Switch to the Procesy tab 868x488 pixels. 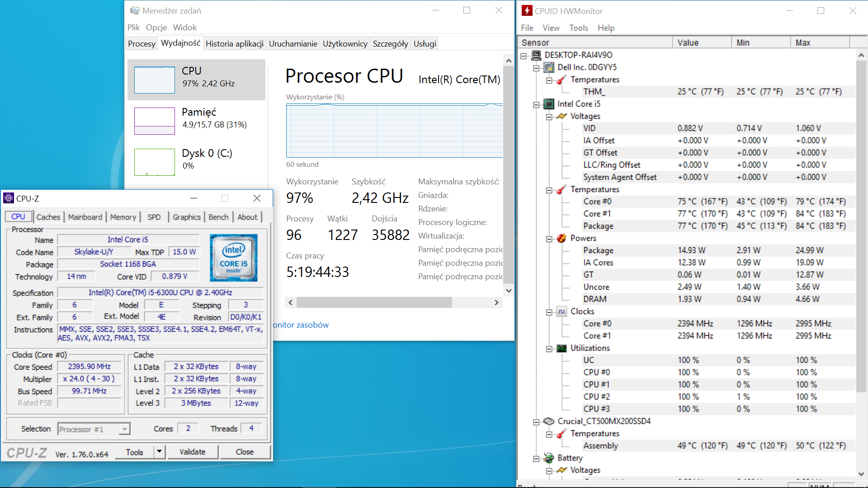[x=142, y=43]
